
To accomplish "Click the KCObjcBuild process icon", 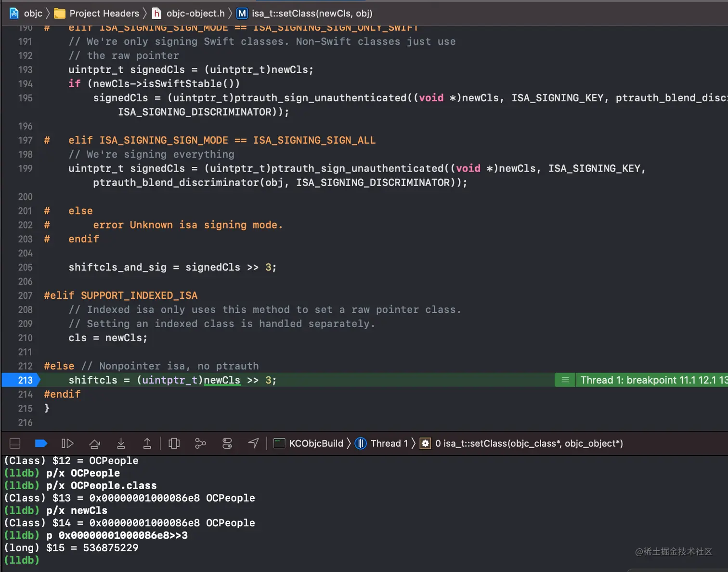I will pos(279,443).
